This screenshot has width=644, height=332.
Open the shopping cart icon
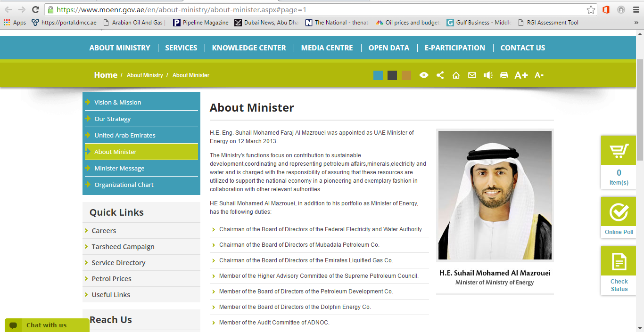(619, 151)
